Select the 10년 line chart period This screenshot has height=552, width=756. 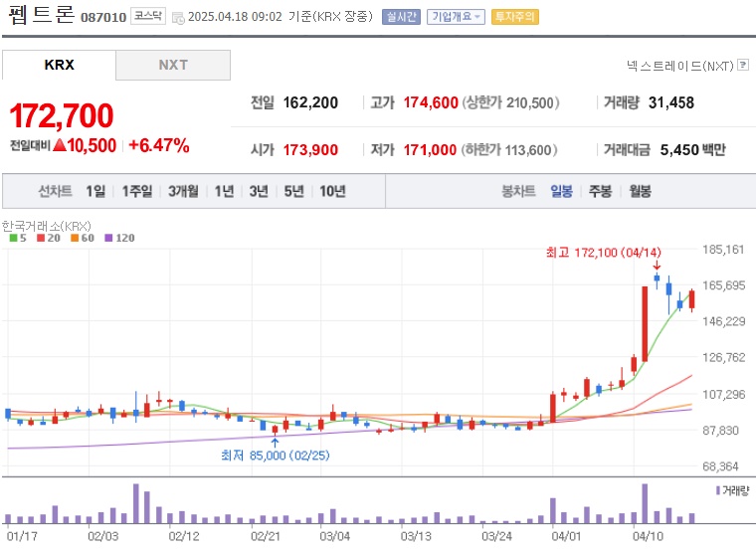pos(332,191)
